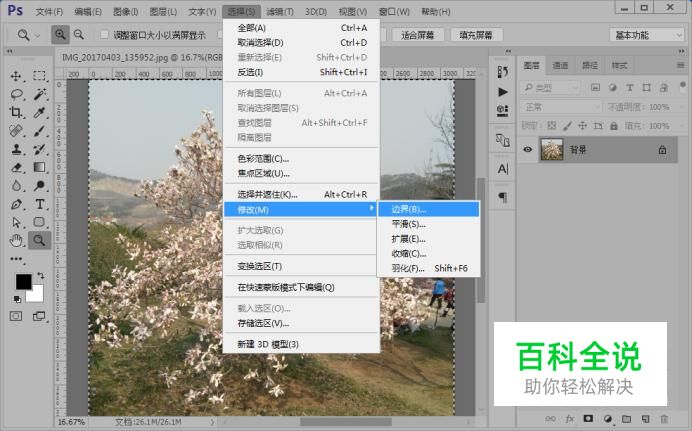Screen dimensions: 692x431
Task: Click the background white color swatch
Action: [37, 296]
